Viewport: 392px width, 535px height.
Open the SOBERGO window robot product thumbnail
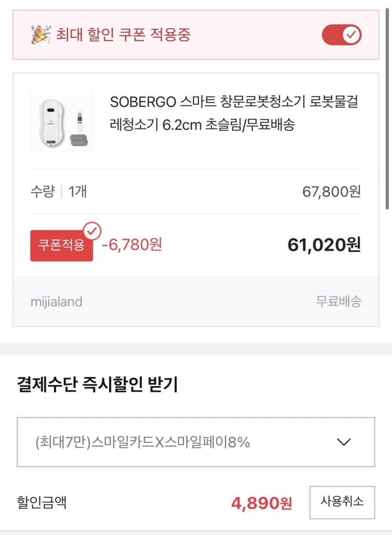[62, 121]
